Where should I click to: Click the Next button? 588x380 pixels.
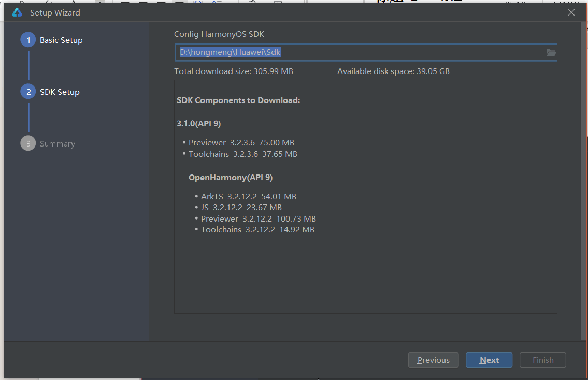tap(489, 360)
